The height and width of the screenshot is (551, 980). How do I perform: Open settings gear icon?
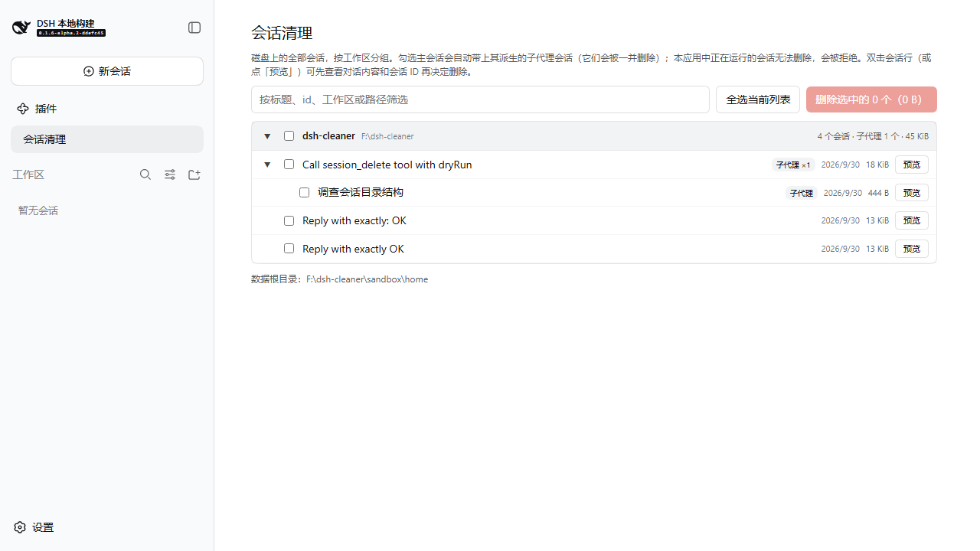(x=20, y=527)
